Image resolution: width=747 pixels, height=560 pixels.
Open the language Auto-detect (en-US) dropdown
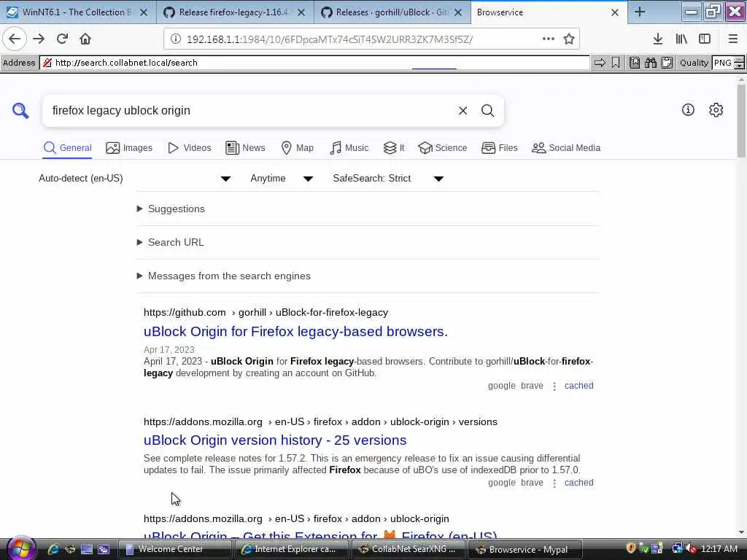[135, 179]
